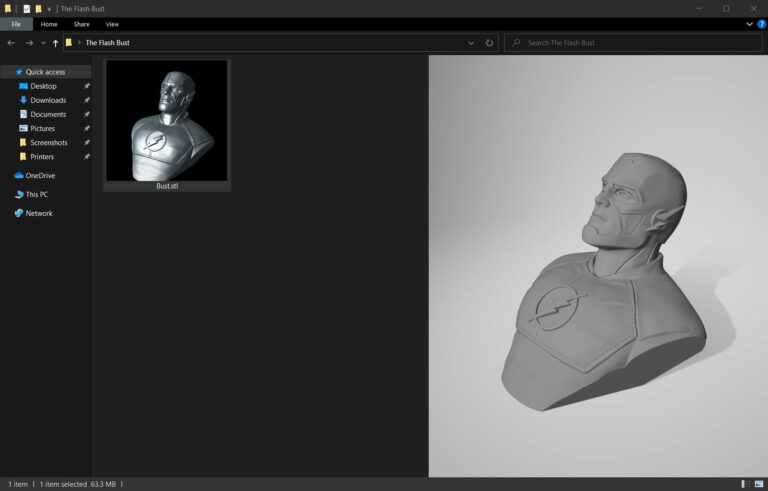The height and width of the screenshot is (491, 768).
Task: Open Screenshots folder in the navigation pane
Action: (x=48, y=143)
